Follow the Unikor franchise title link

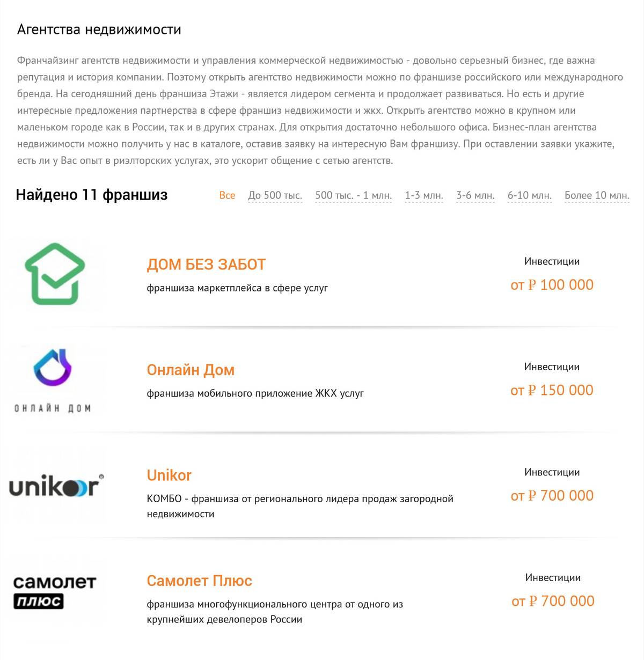tap(169, 475)
